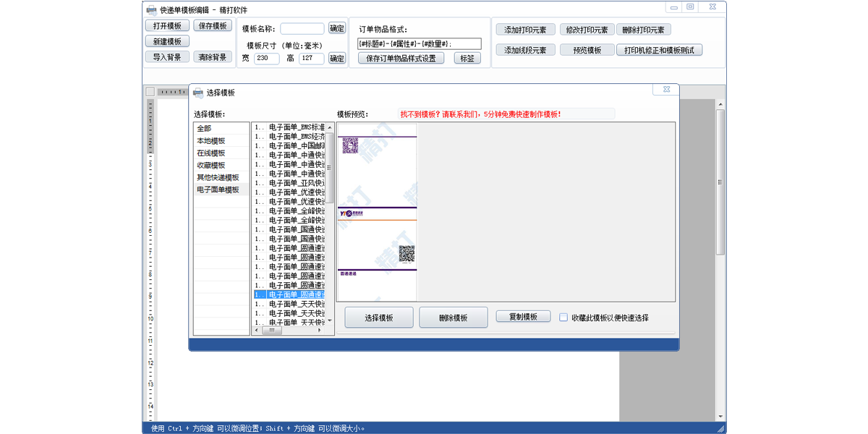868x434 pixels.
Task: Click the 订单物品格式 format text box
Action: click(420, 43)
